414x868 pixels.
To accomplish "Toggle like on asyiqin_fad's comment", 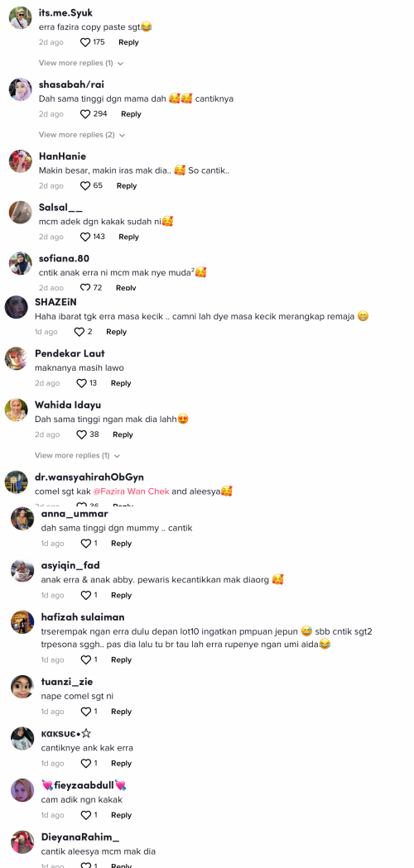I will click(86, 595).
